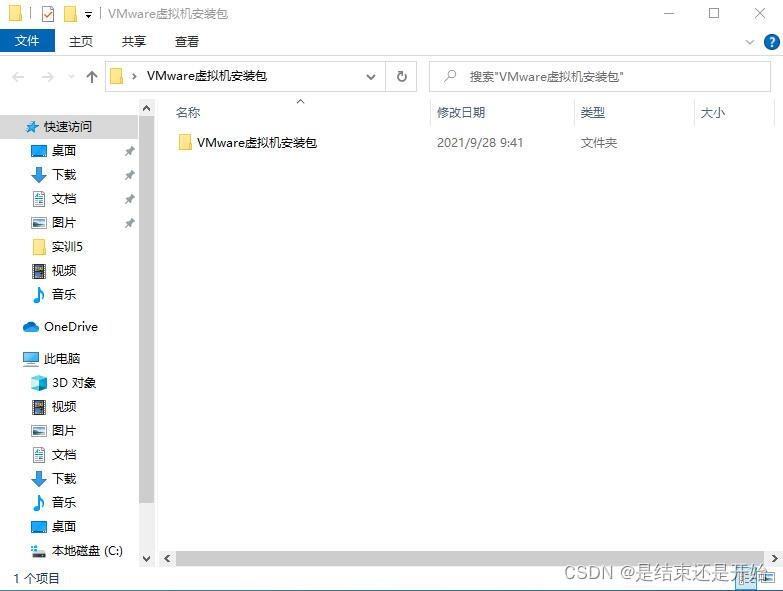Click the magnifier search icon

click(x=450, y=76)
